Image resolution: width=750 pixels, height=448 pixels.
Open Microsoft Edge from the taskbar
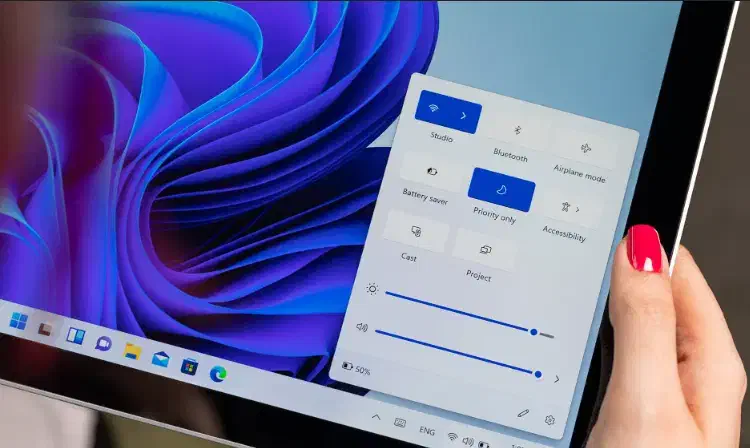click(x=218, y=373)
